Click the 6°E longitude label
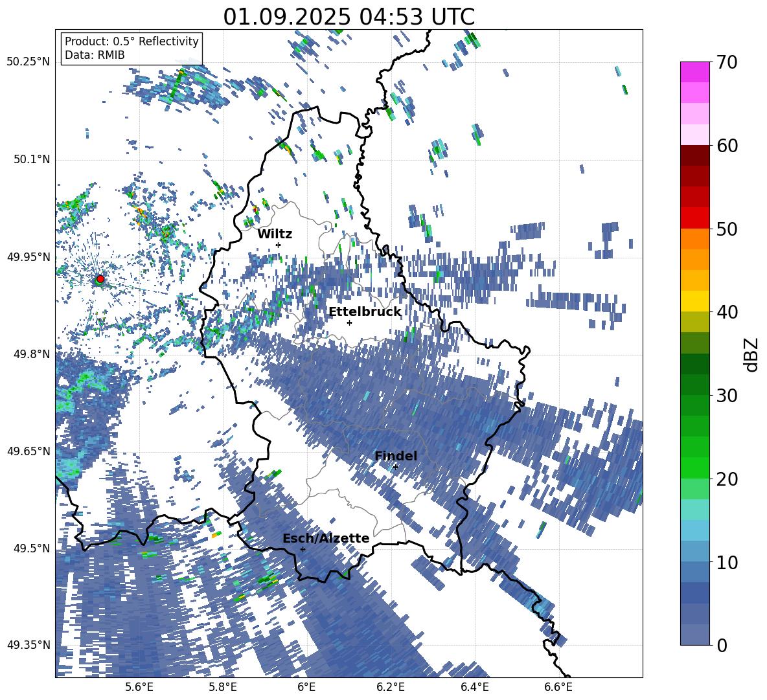The width and height of the screenshot is (767, 700). click(x=306, y=687)
